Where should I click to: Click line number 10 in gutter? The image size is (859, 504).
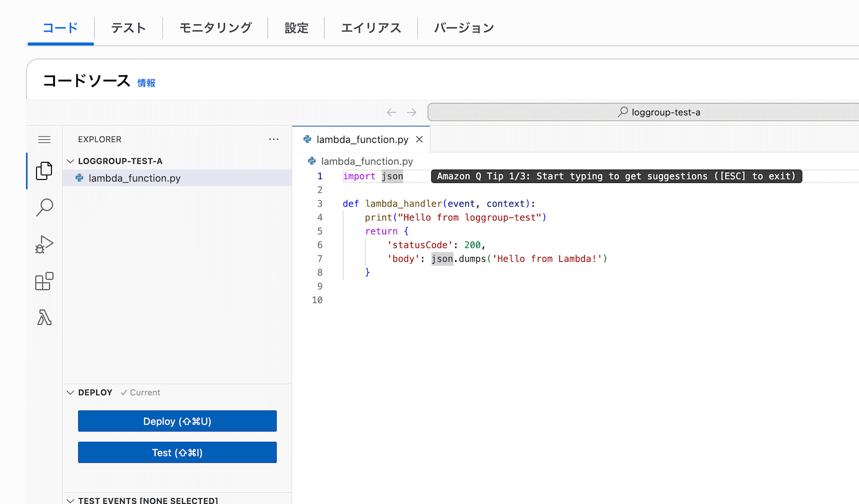(317, 300)
